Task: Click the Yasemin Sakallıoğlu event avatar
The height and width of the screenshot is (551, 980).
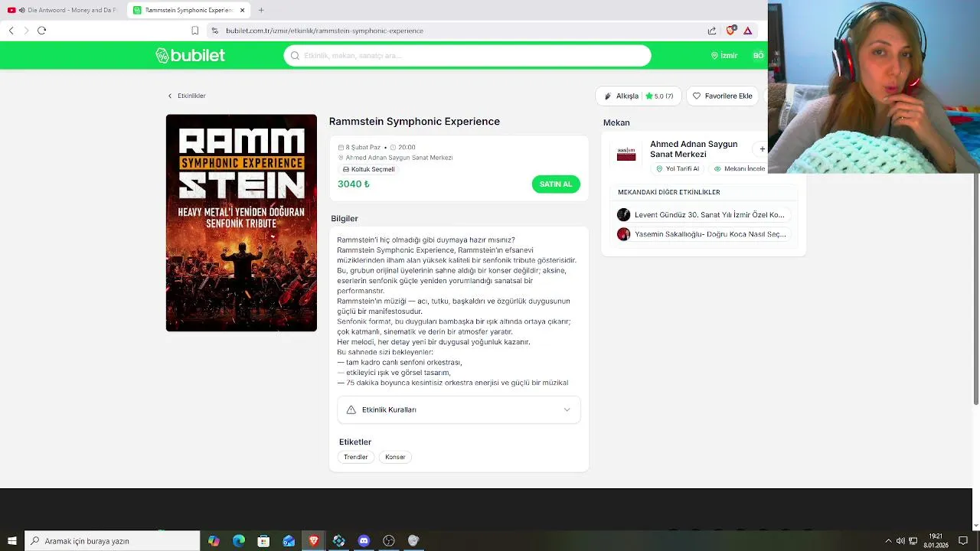Action: (x=624, y=234)
